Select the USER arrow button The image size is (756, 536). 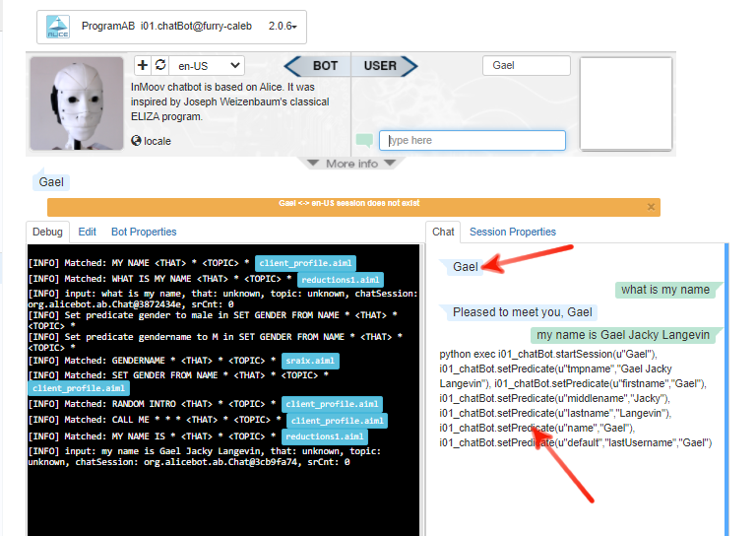coord(384,66)
